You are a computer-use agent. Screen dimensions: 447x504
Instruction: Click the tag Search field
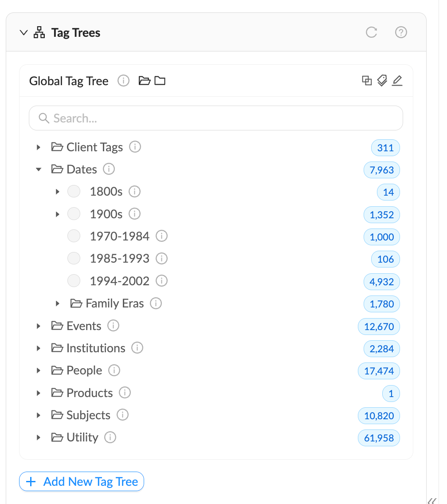coord(216,118)
